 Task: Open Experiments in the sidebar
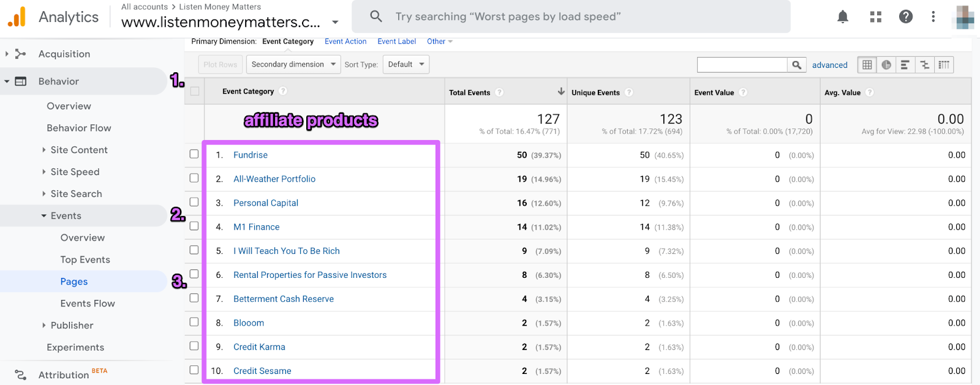(x=75, y=348)
